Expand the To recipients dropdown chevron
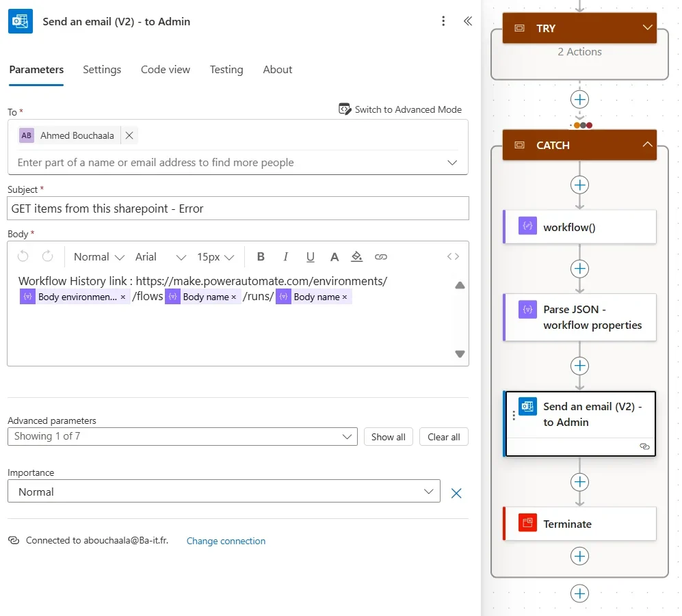Image resolution: width=682 pixels, height=616 pixels. tap(452, 163)
